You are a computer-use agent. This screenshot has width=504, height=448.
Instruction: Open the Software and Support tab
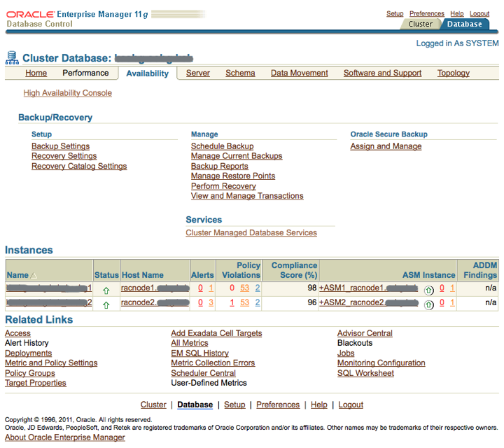click(x=382, y=73)
